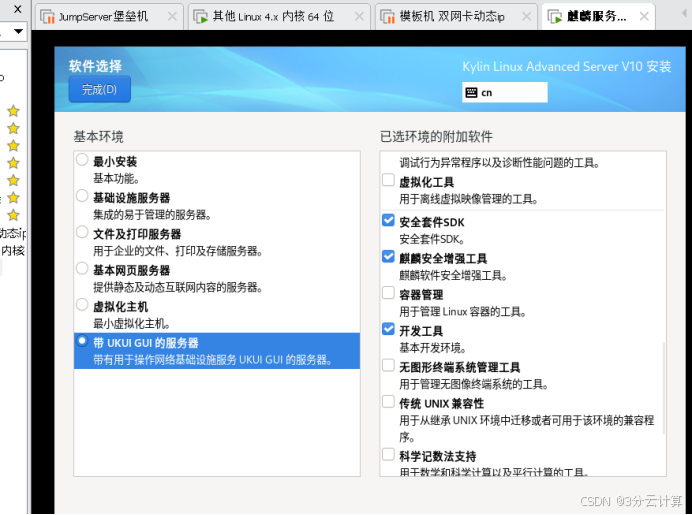Viewport: 692px width, 515px height.
Task: Click the JumpServer堡垒机 tab VM icon
Action: (x=48, y=17)
